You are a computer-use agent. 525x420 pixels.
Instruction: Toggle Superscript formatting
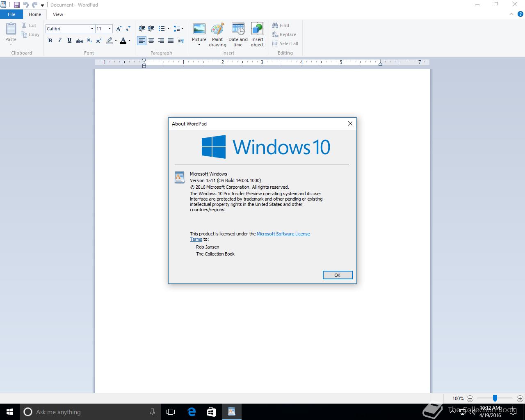(99, 41)
